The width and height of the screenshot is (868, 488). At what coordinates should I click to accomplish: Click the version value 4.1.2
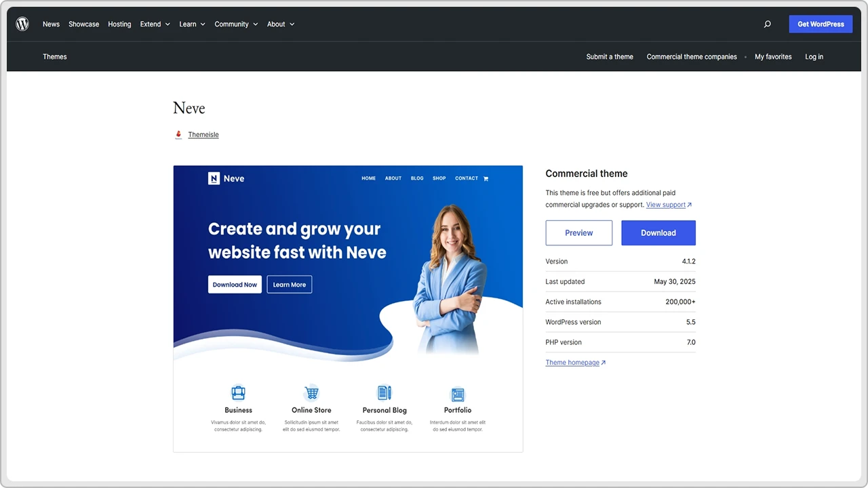(x=689, y=262)
